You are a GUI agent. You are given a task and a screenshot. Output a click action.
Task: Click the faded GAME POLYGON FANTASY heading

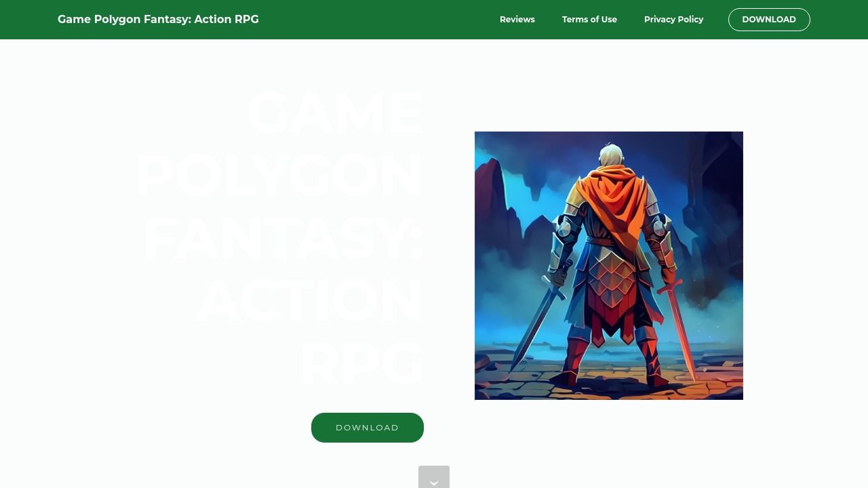point(279,239)
